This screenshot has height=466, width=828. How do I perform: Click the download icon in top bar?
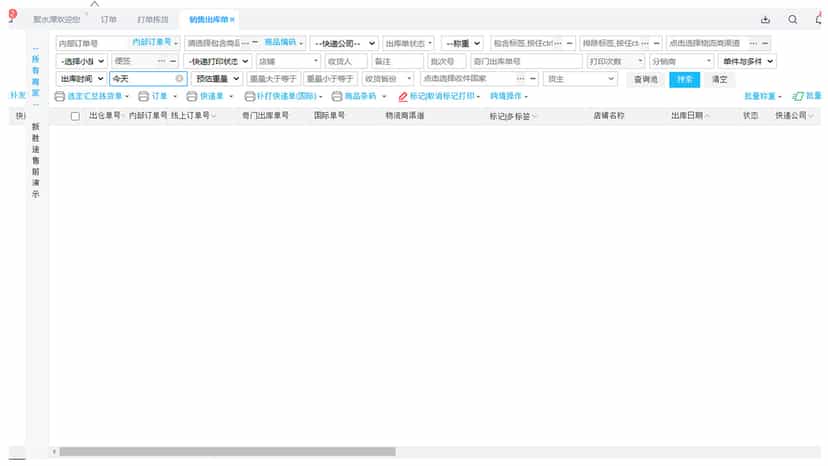pyautogui.click(x=765, y=20)
